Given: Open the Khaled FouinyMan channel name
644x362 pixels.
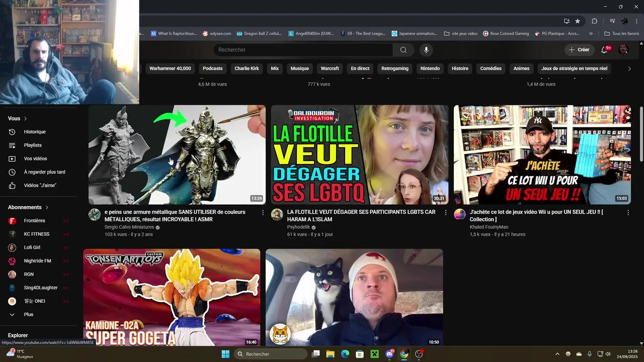Looking at the screenshot, I should click(x=489, y=227).
